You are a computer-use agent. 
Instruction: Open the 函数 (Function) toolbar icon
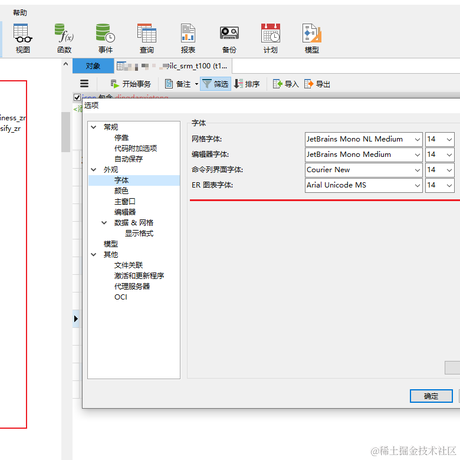point(64,38)
